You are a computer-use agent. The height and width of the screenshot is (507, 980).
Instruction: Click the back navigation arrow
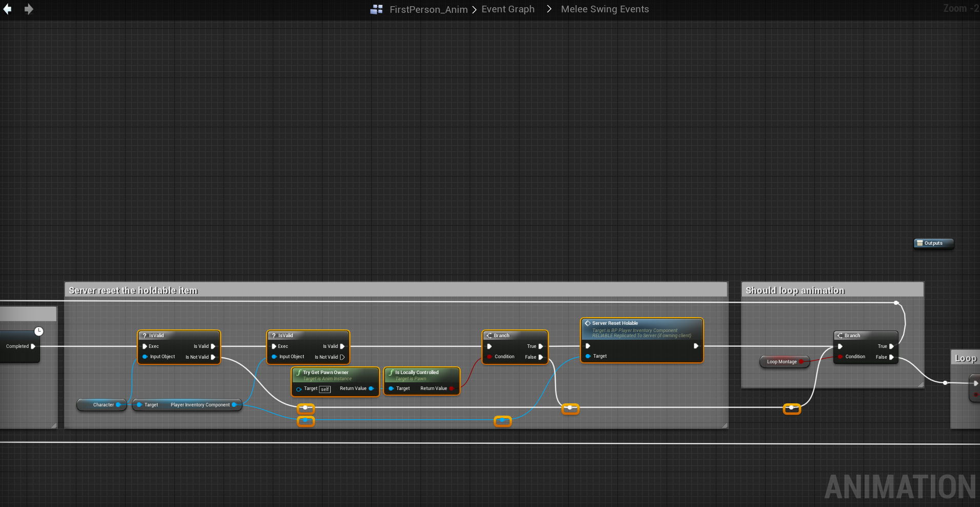(x=7, y=9)
